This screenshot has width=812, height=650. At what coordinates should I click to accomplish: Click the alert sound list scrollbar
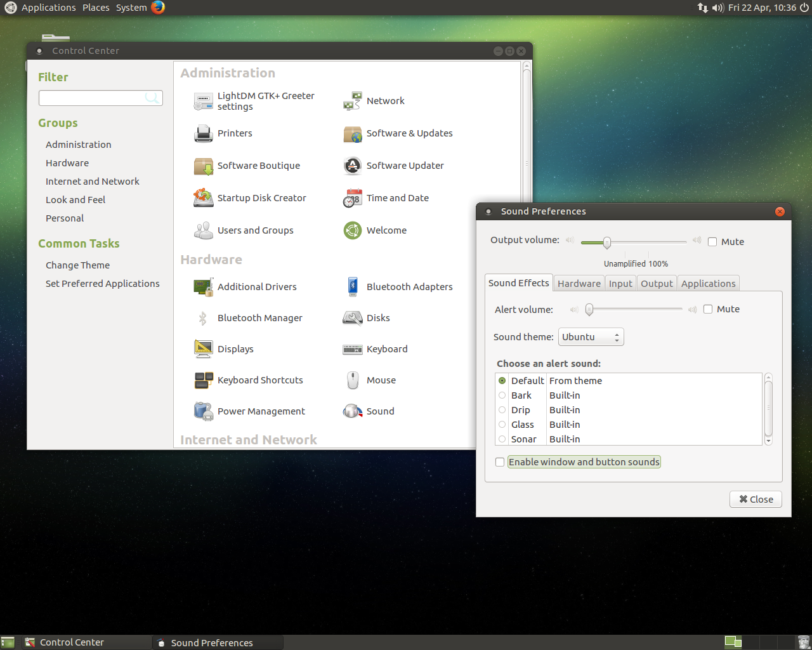(768, 409)
